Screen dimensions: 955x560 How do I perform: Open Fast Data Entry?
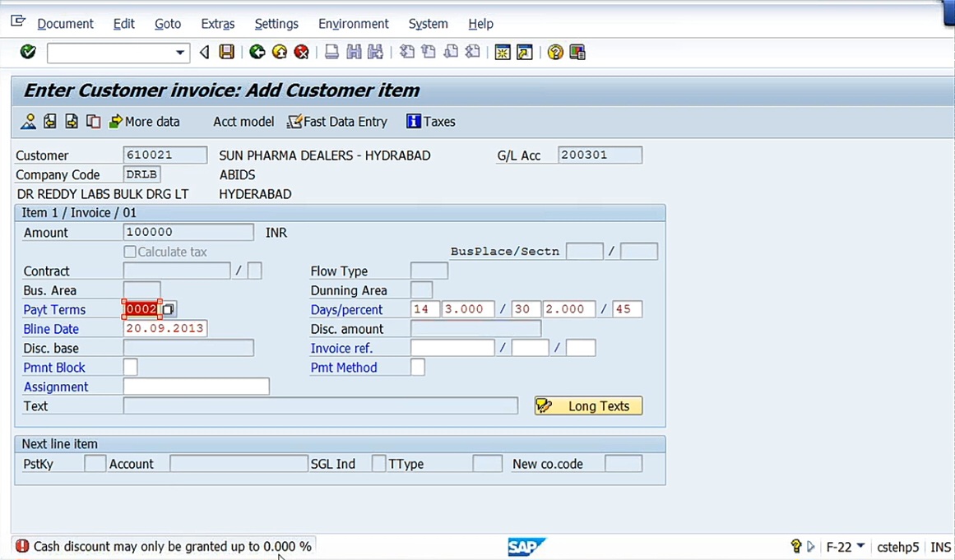(337, 122)
